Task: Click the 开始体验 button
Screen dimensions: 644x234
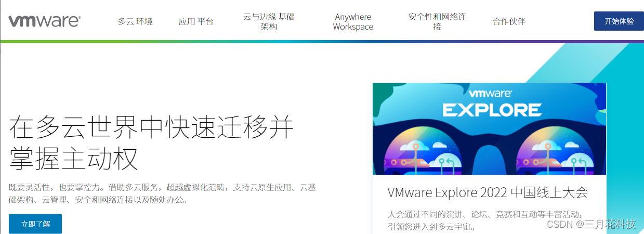Action: tap(619, 21)
